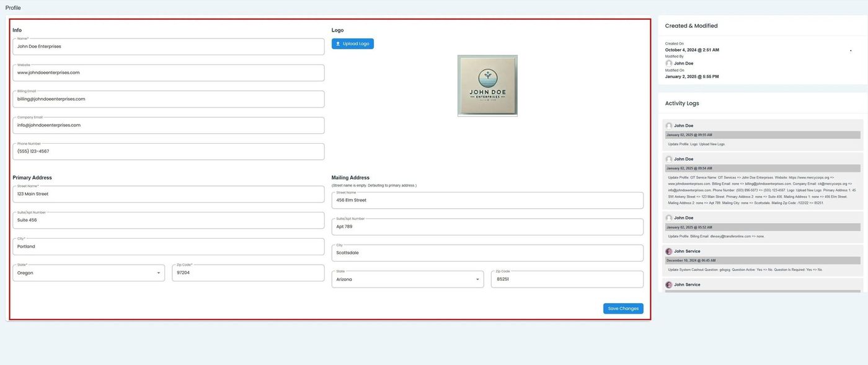Viewport: 868px width, 365px height.
Task: Click the upload arrow icon on Upload Logo
Action: 338,44
